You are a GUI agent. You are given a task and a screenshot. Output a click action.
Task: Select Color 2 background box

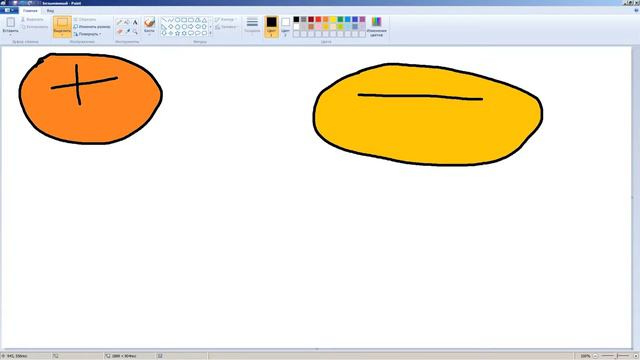tap(286, 27)
